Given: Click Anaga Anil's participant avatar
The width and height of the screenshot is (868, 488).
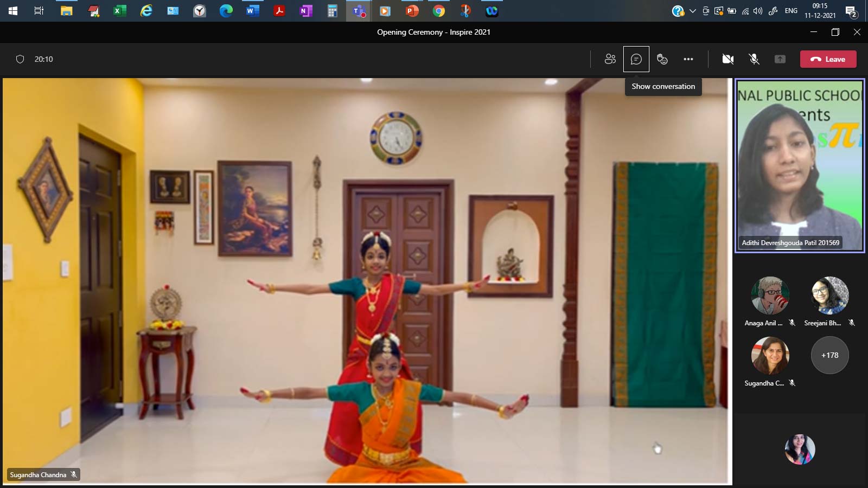Looking at the screenshot, I should point(770,296).
